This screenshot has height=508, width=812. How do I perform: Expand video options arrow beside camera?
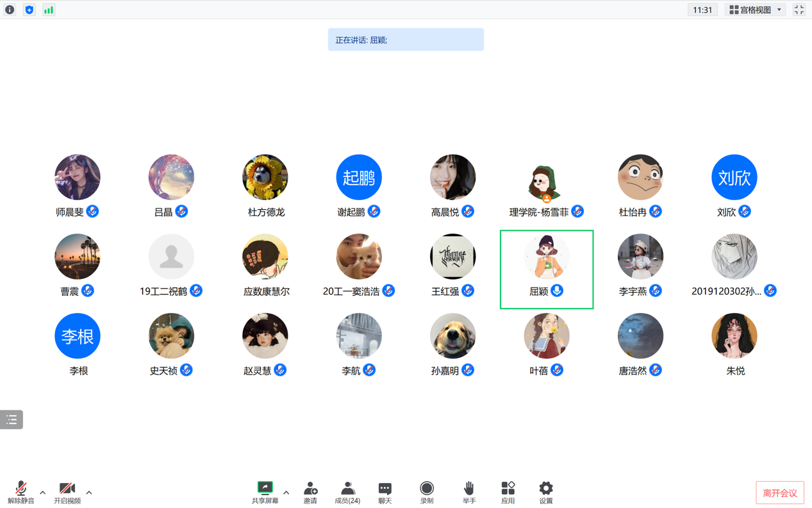point(89,493)
